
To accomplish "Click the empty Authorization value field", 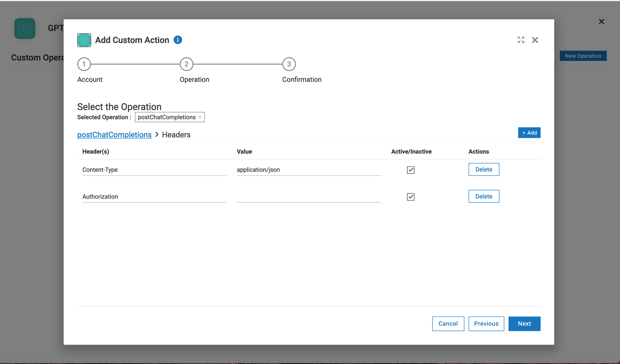I will coord(308,197).
